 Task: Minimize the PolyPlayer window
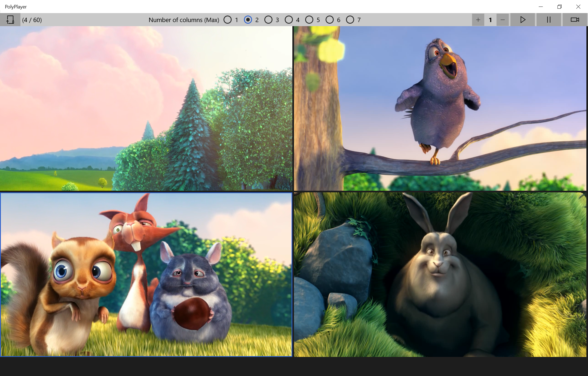pyautogui.click(x=541, y=7)
